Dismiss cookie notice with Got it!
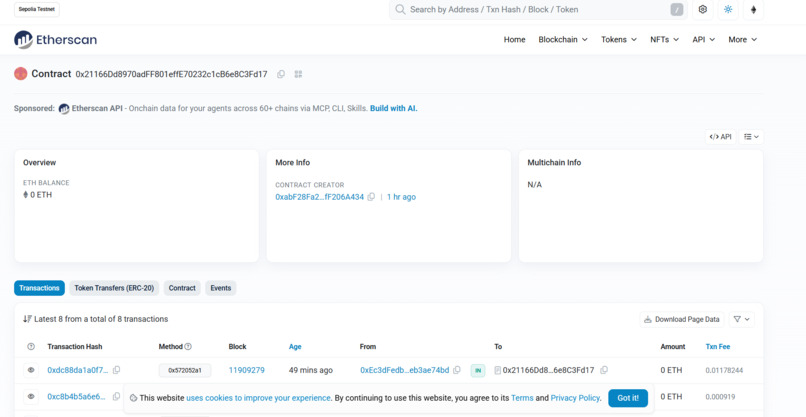 tap(628, 398)
